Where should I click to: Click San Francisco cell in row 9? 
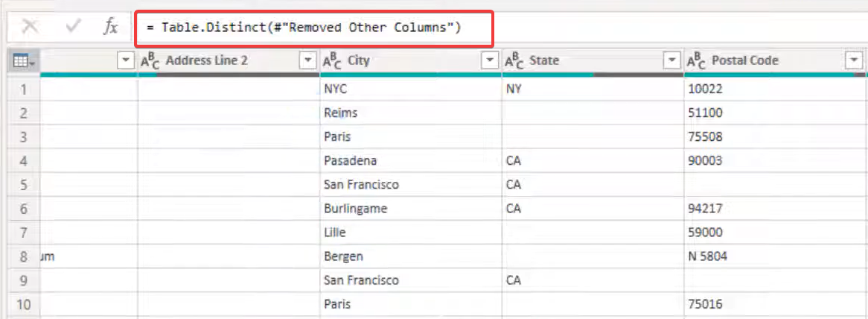(411, 280)
